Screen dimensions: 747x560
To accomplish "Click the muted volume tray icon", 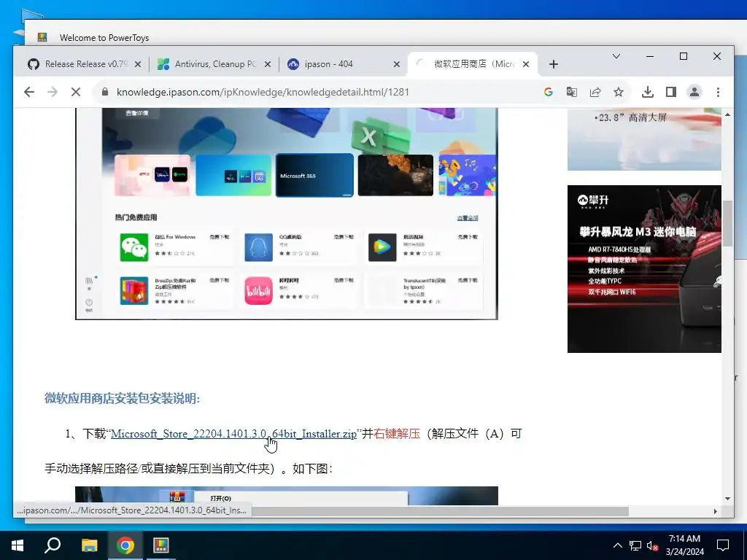I will coord(653,545).
